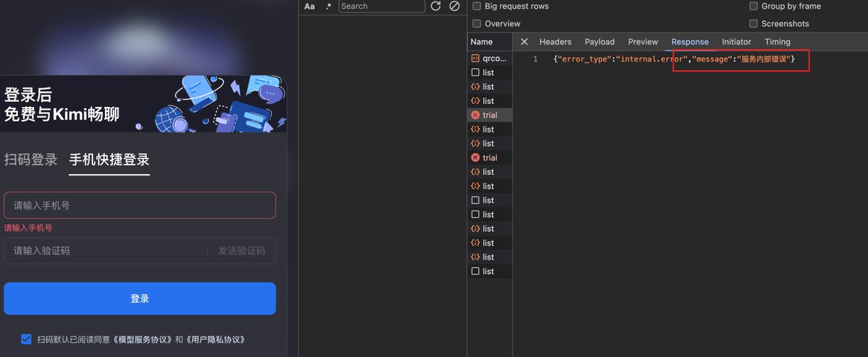Viewport: 868px width, 357px height.
Task: Toggle the regular expression search option
Action: click(329, 6)
